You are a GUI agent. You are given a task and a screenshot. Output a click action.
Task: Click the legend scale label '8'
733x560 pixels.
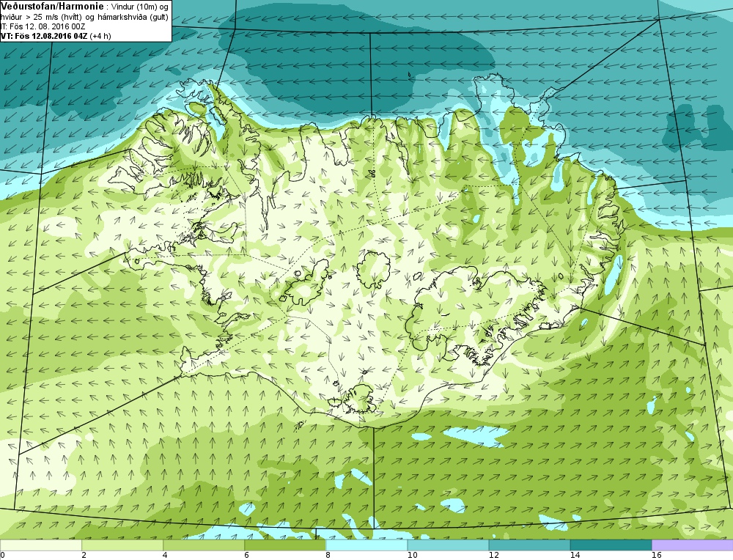click(328, 556)
